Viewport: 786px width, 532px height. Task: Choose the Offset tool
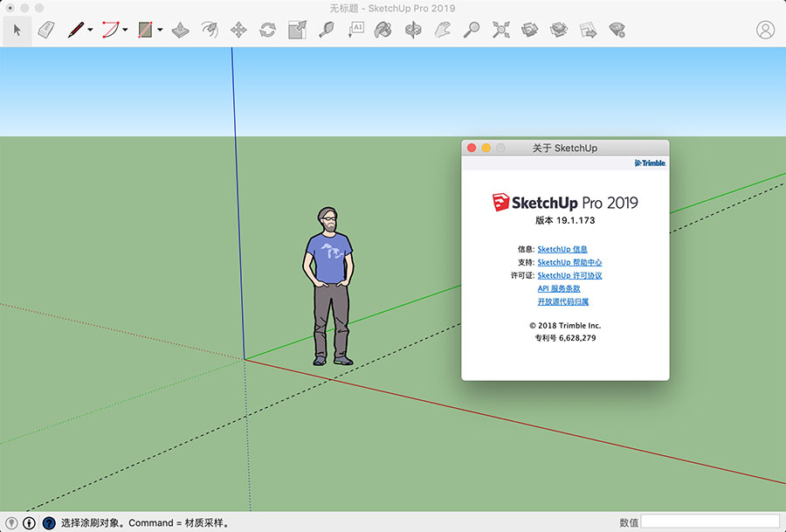coord(210,30)
